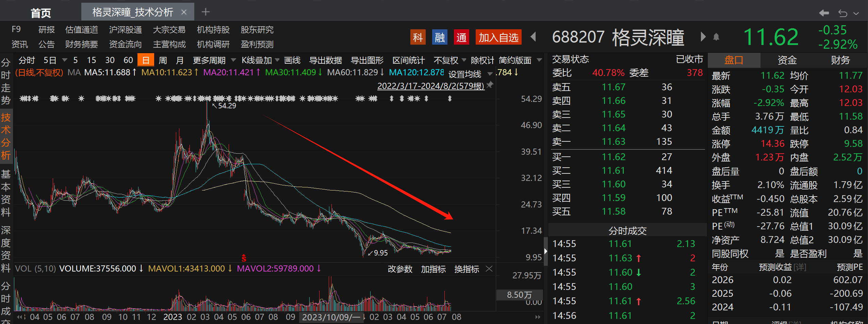Collapse the order panel with side triangle
Screen dimensions: 868x324
point(545,251)
